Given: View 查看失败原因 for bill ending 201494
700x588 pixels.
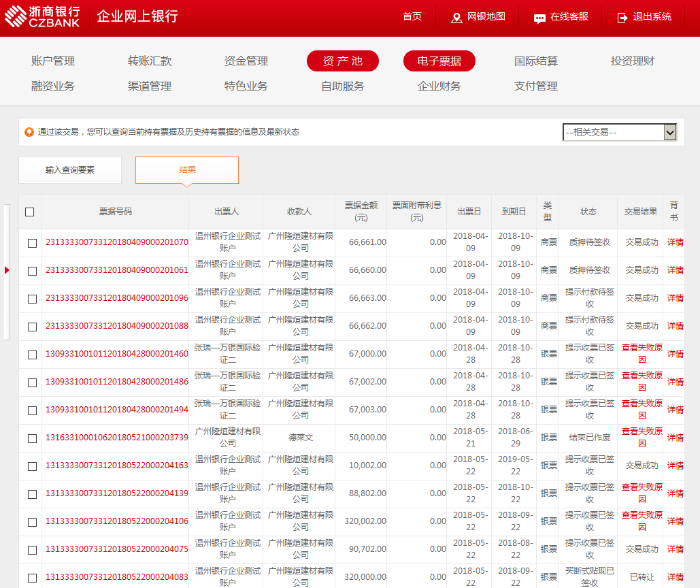Looking at the screenshot, I should [642, 410].
